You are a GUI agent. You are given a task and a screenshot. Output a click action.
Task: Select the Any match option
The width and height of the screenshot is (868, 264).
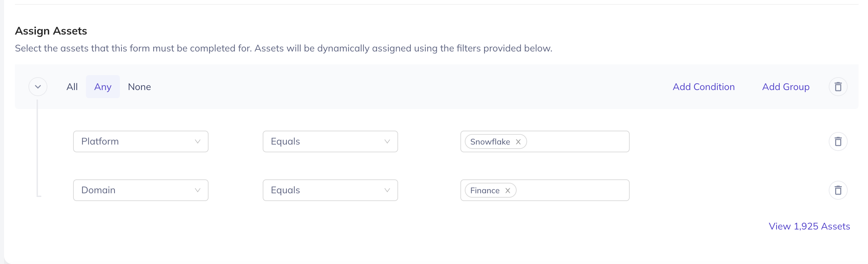point(103,87)
